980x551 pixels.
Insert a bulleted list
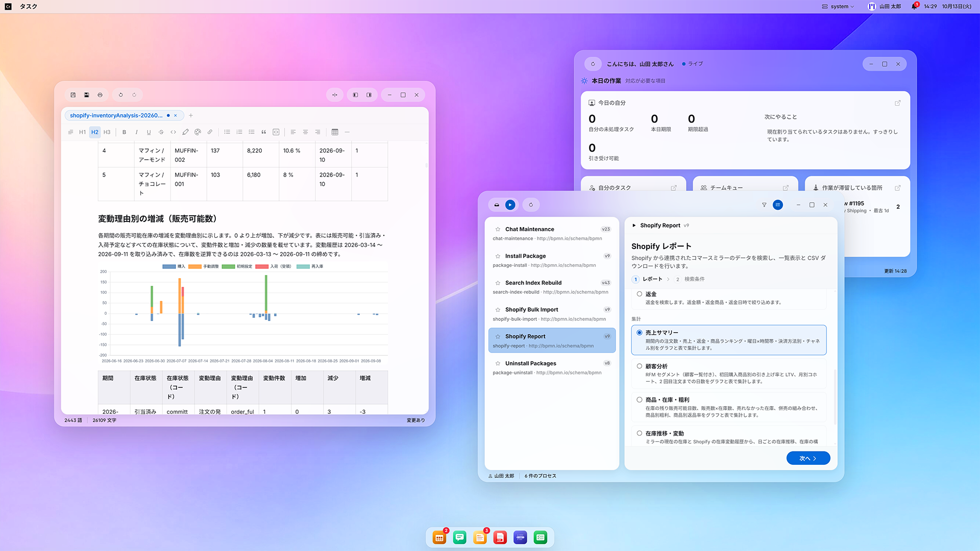[x=227, y=132]
